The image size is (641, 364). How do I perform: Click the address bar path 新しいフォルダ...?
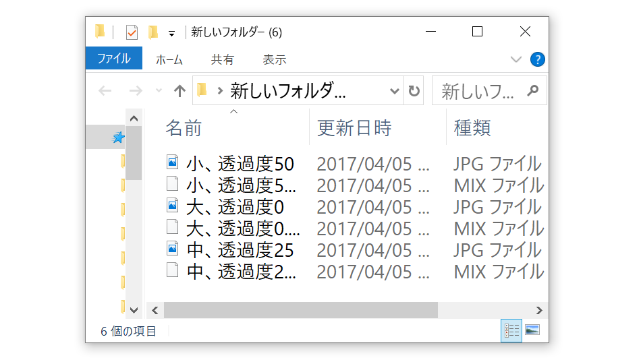tap(288, 91)
